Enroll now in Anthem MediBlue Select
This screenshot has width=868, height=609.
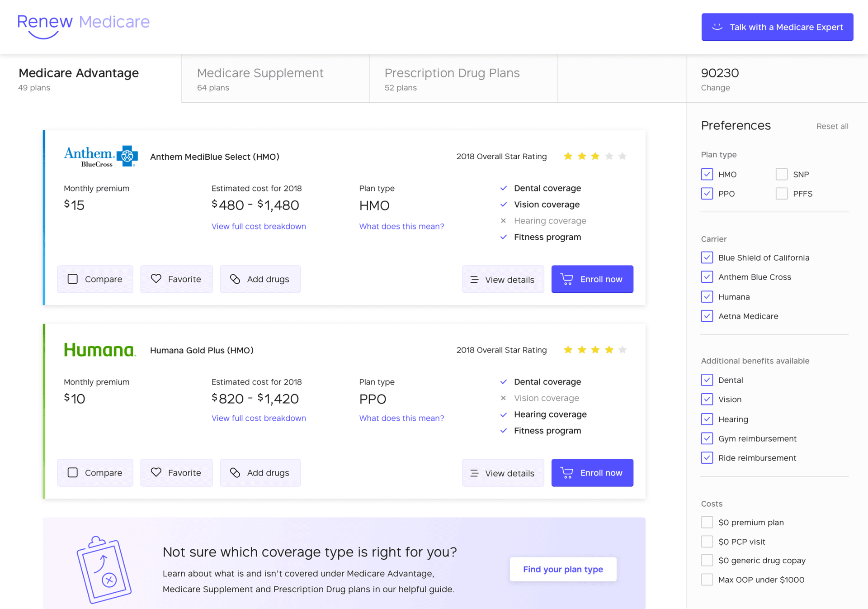pyautogui.click(x=592, y=279)
